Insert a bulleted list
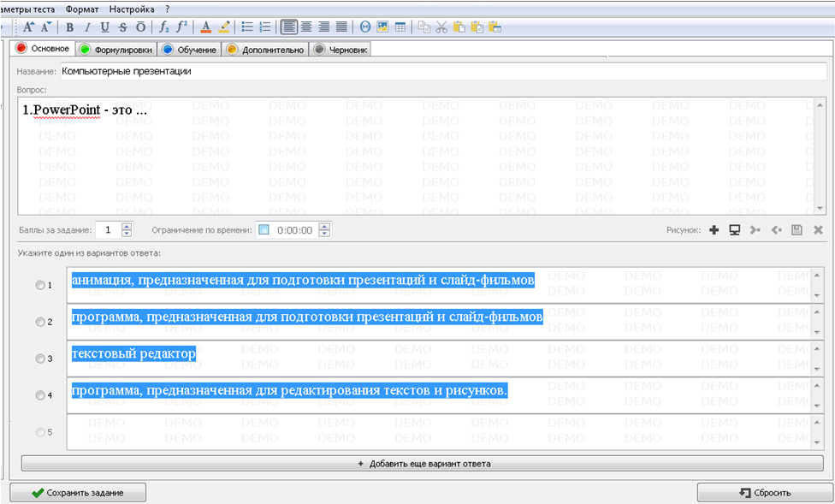The height and width of the screenshot is (504, 835). pyautogui.click(x=247, y=27)
